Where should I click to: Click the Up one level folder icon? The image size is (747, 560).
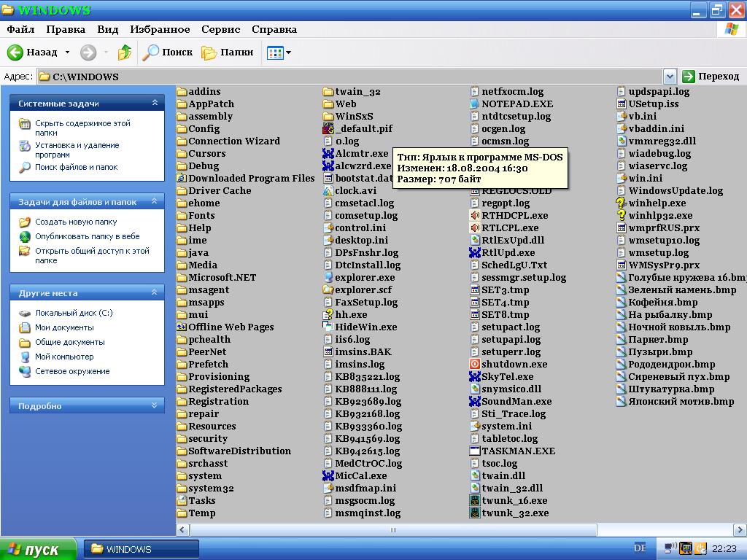tap(124, 52)
